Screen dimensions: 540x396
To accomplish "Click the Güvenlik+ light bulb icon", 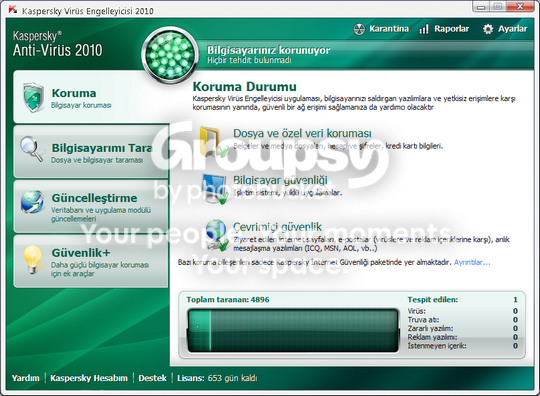I will [32, 260].
